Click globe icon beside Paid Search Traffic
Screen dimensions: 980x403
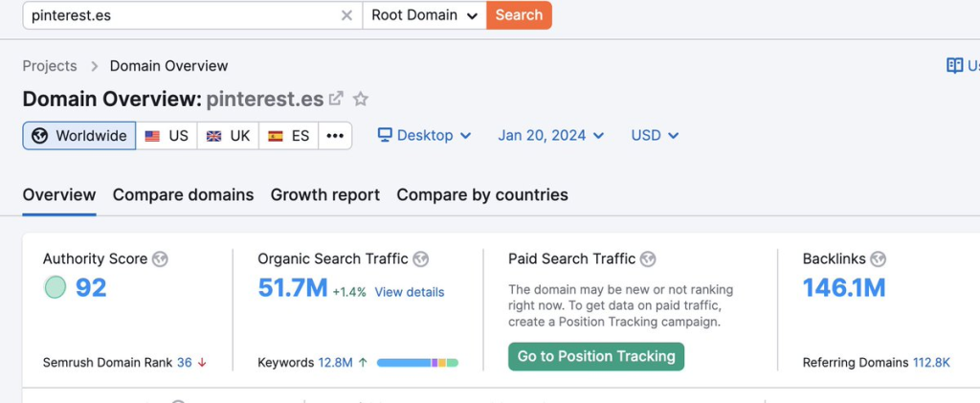pos(648,258)
